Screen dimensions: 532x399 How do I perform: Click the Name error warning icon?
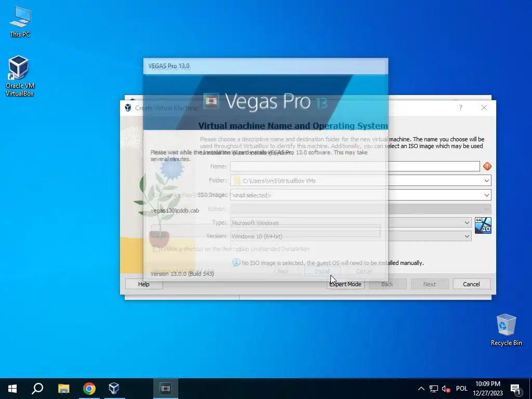(487, 166)
